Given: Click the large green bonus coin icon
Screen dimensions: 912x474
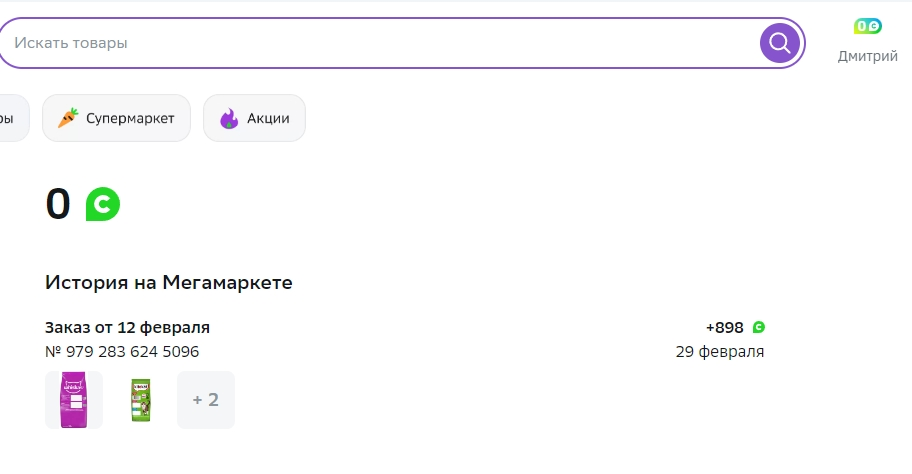Looking at the screenshot, I should click(x=102, y=204).
